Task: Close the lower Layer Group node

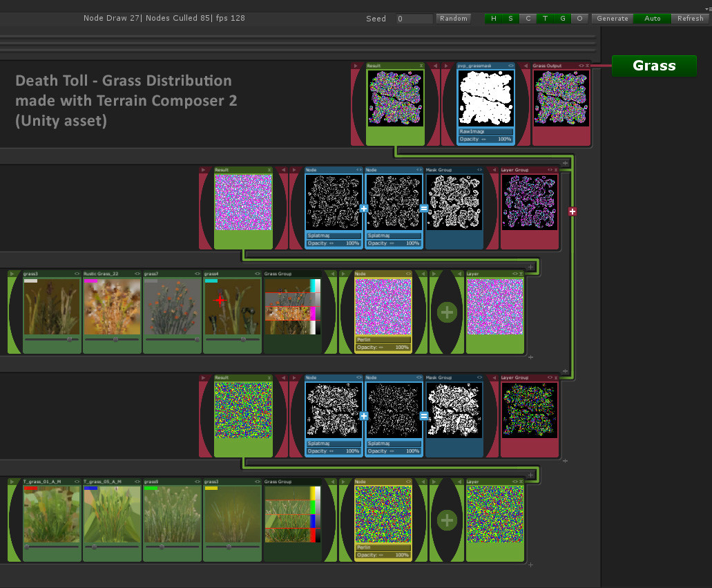Action: (556, 378)
